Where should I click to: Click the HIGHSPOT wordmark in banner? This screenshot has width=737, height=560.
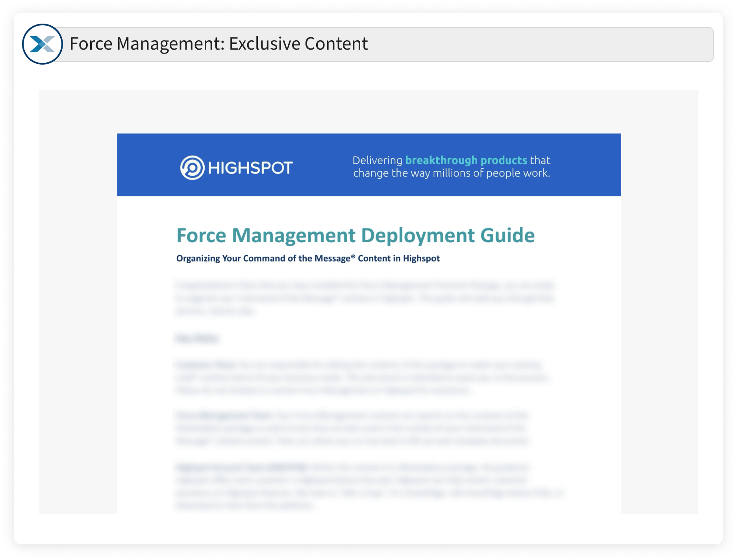[x=250, y=168]
